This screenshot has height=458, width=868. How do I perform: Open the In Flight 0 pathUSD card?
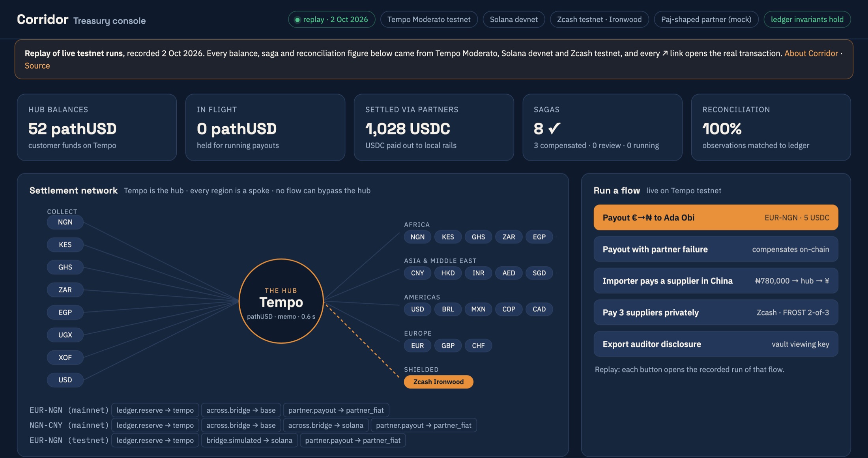click(x=265, y=127)
